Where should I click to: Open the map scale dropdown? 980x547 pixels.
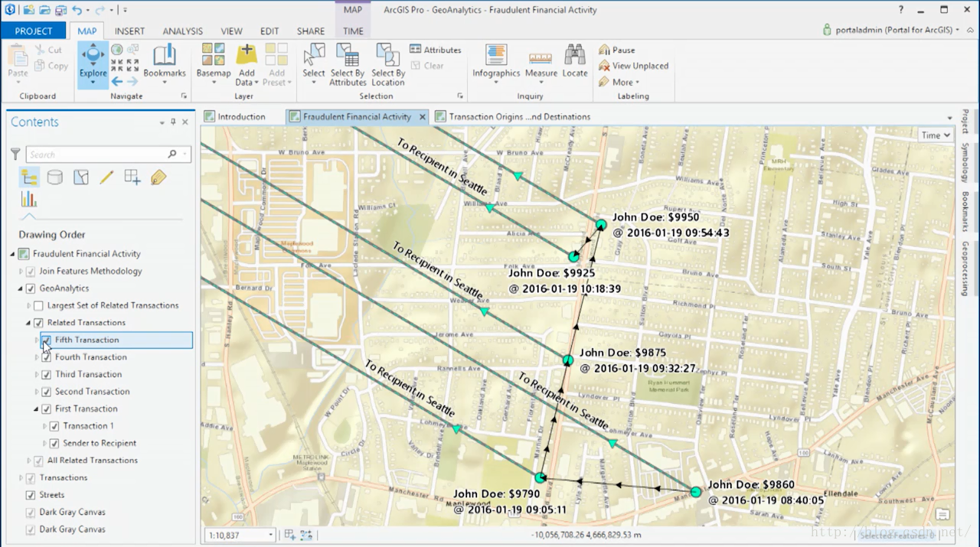(269, 536)
